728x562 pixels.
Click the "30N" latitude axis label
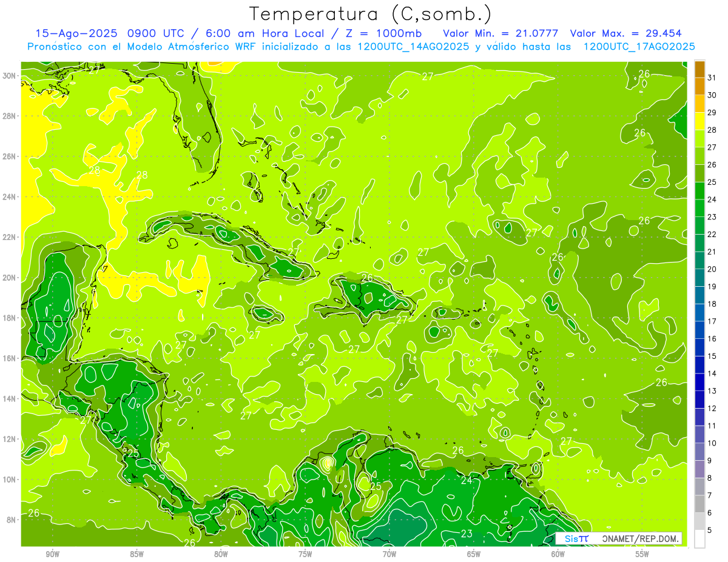coord(10,75)
